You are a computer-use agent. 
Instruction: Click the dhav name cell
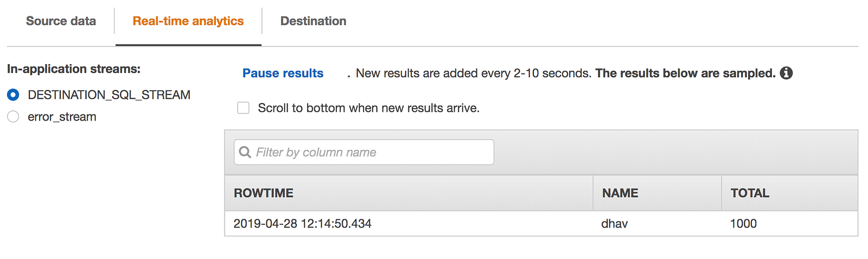click(x=615, y=224)
